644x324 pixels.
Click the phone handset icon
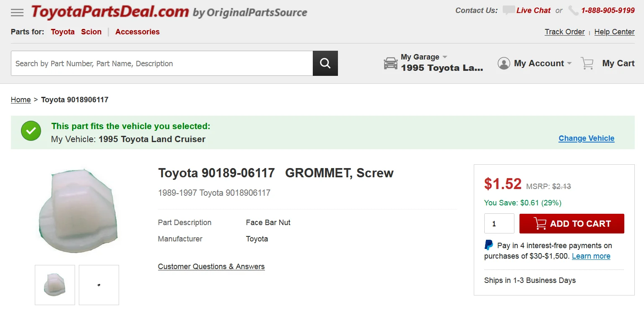(x=573, y=10)
